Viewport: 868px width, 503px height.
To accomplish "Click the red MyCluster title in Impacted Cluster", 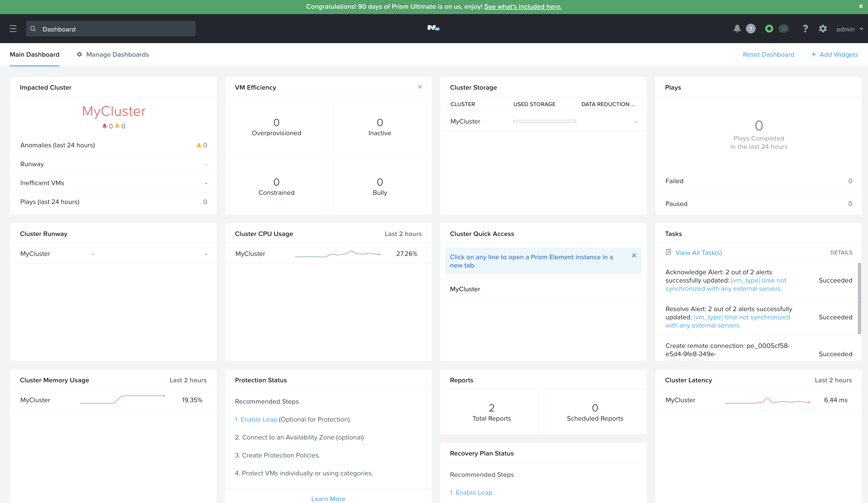I will point(114,111).
